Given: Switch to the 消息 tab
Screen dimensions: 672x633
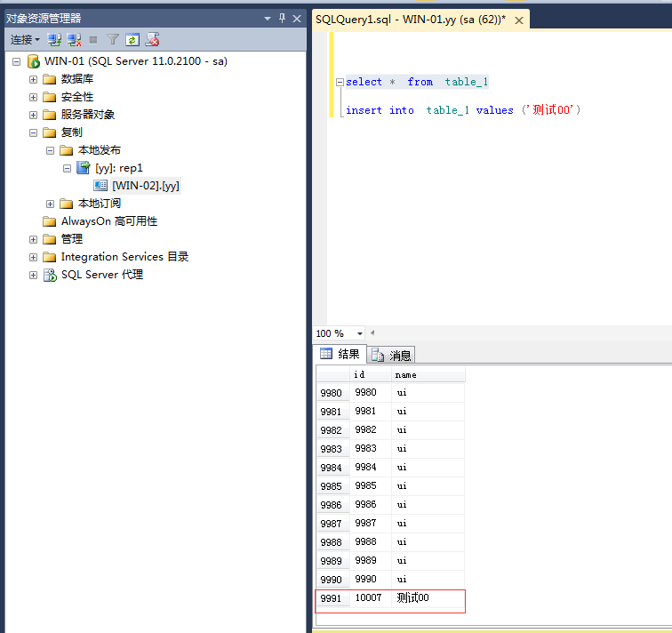Looking at the screenshot, I should [391, 355].
